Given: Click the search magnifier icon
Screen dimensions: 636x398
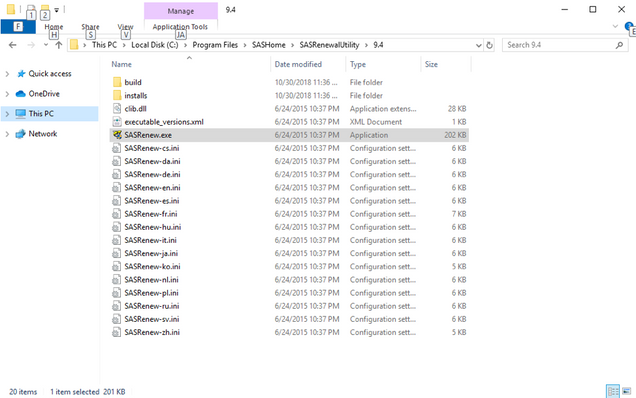Looking at the screenshot, I should (x=619, y=45).
